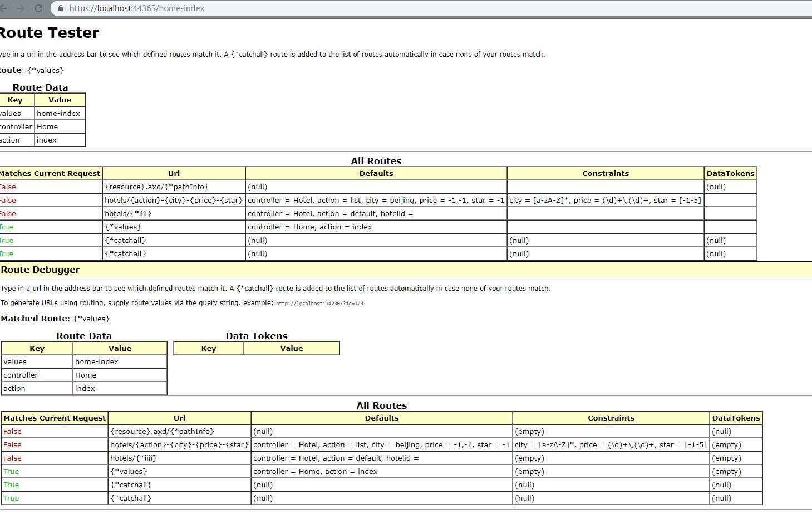This screenshot has width=812, height=518.
Task: Click "Home" value in Route Tester's Route Data
Action: coord(47,126)
